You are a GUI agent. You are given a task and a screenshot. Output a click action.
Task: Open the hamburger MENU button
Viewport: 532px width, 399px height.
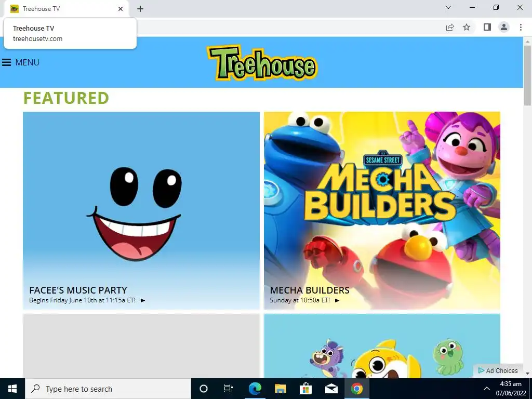coord(21,62)
